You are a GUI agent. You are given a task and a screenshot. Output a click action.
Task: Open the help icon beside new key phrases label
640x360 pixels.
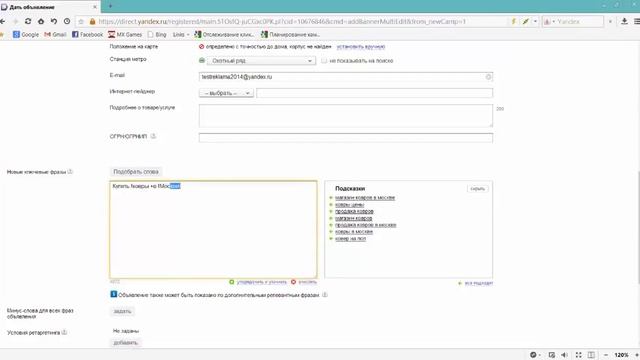click(70, 171)
